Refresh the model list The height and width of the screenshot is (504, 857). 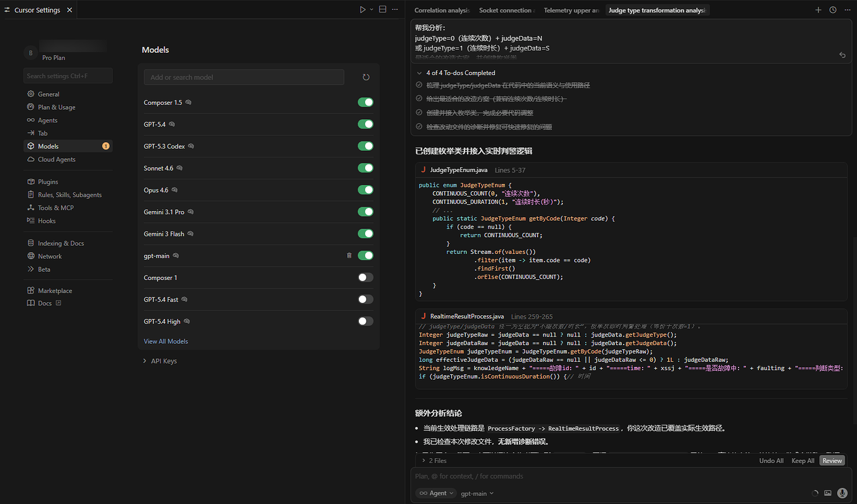tap(366, 77)
